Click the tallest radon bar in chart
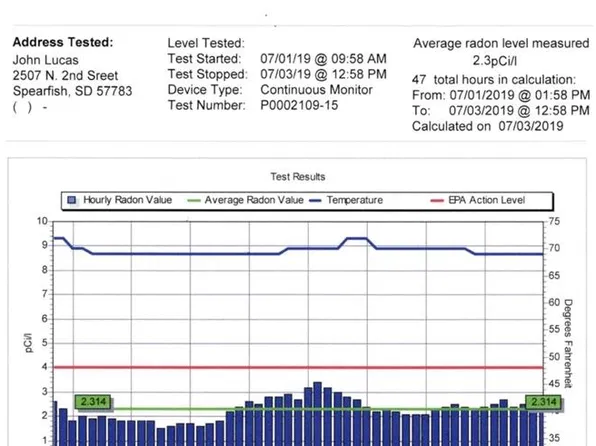The width and height of the screenshot is (596, 446). click(317, 414)
